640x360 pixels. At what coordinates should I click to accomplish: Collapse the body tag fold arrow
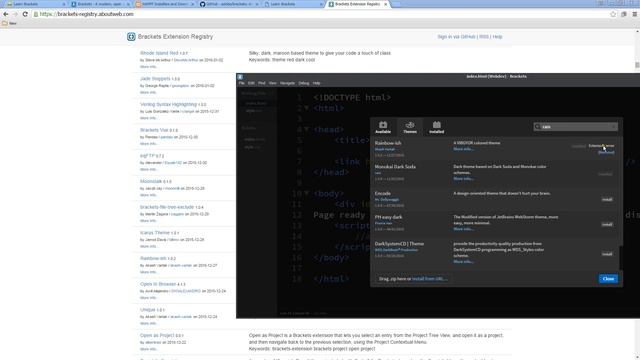pyautogui.click(x=306, y=193)
